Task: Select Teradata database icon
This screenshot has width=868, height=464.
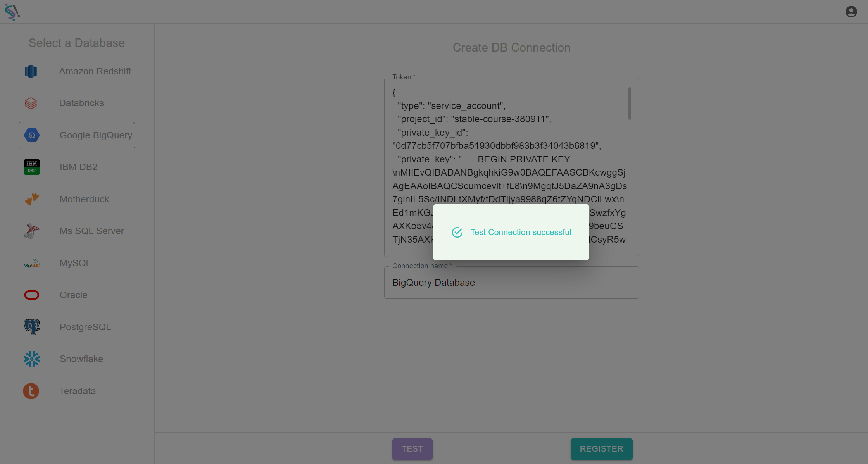Action: [31, 390]
